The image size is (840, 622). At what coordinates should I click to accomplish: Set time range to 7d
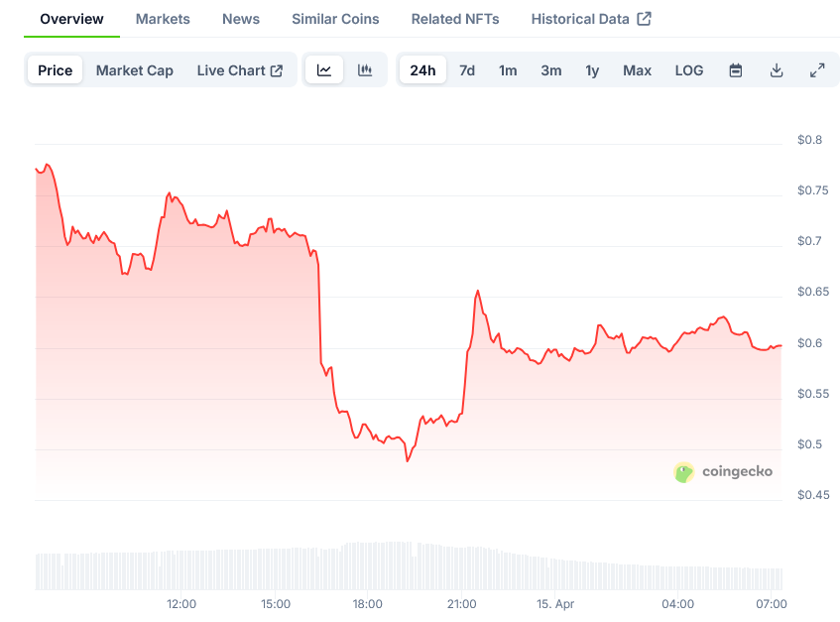467,70
